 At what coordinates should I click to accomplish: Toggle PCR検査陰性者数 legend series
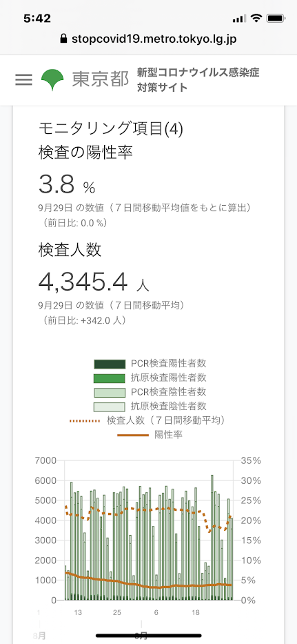tap(150, 391)
